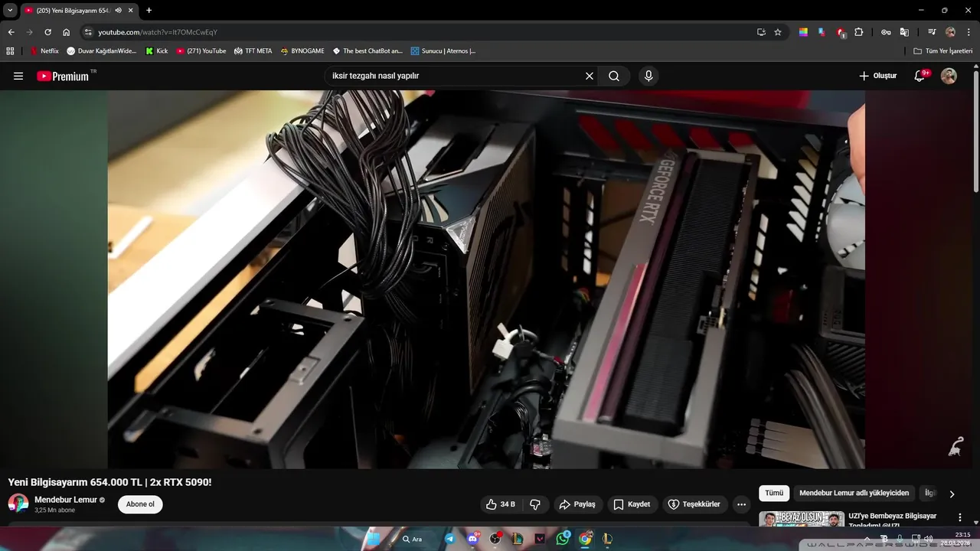
Task: Send thanks via Teşekkürler button
Action: point(694,504)
